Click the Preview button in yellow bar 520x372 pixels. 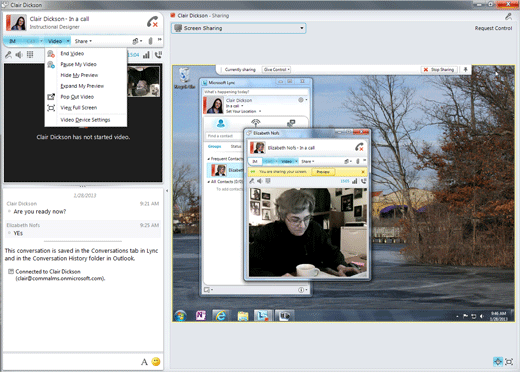click(323, 172)
